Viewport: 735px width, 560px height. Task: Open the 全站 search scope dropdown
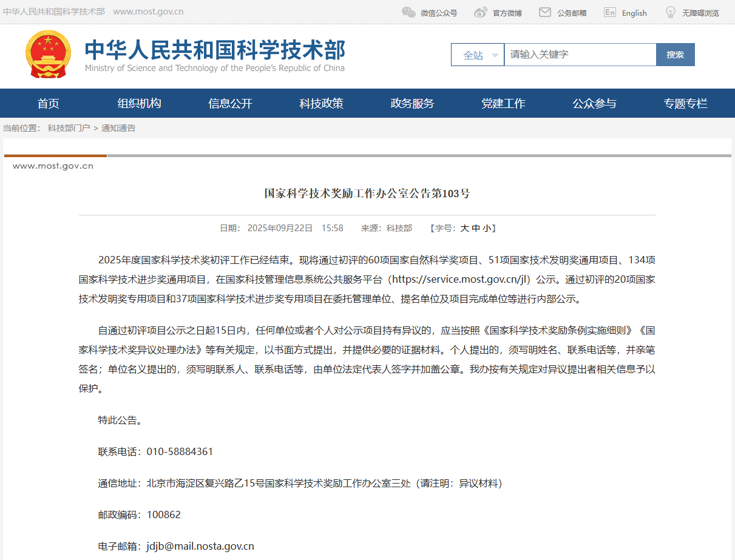pyautogui.click(x=478, y=55)
